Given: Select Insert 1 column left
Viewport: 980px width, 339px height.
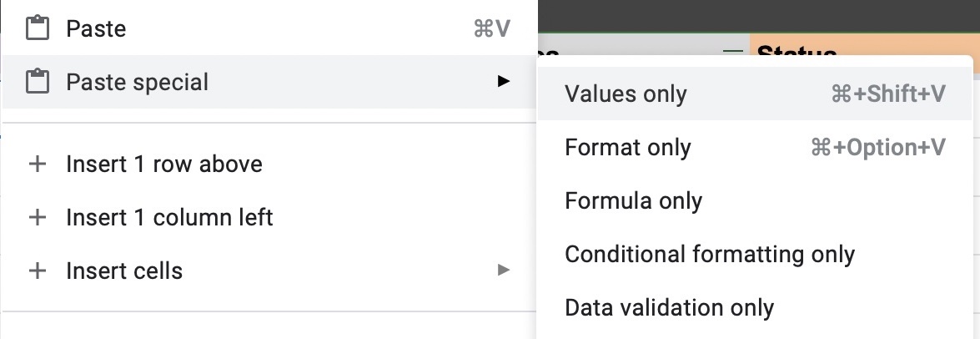Looking at the screenshot, I should pos(169,218).
